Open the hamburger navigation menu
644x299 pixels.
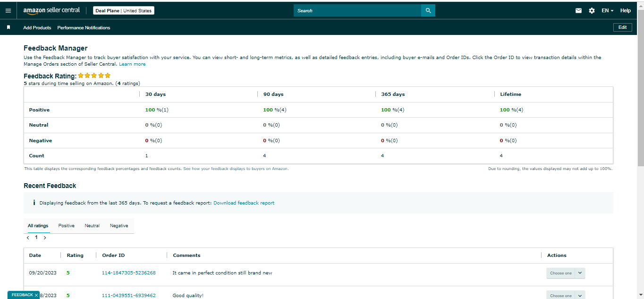click(8, 10)
